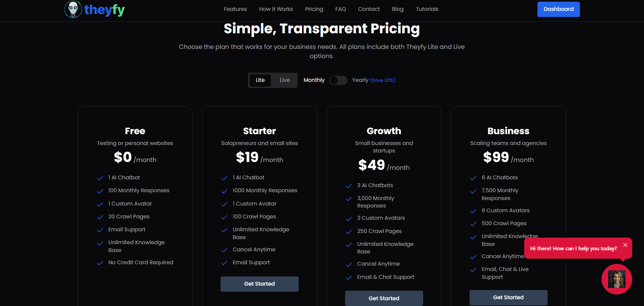Click checkmark beside Free plan's Email Support

point(100,230)
